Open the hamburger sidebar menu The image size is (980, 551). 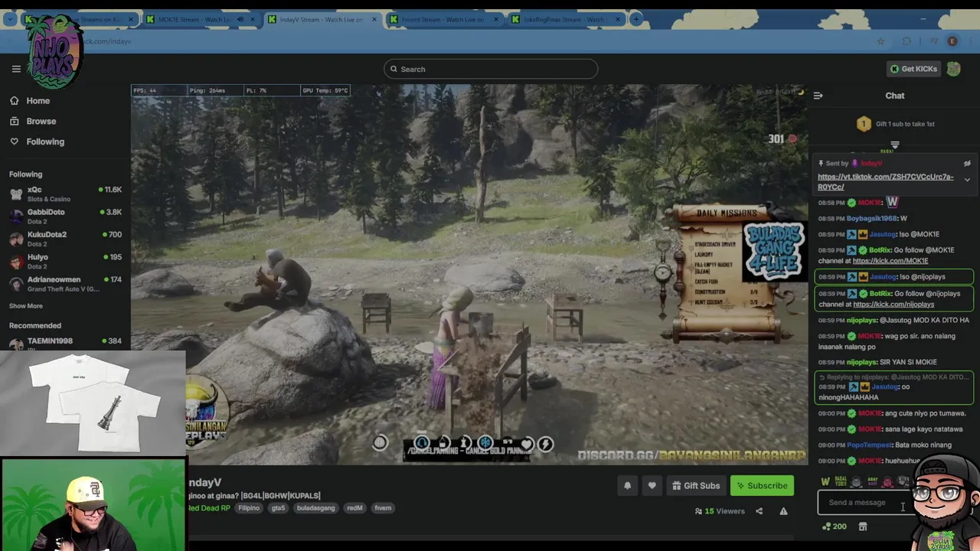pyautogui.click(x=16, y=69)
